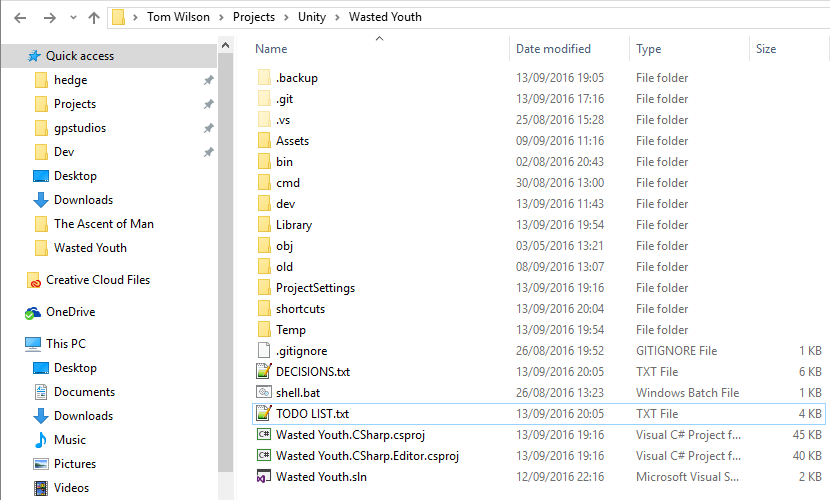Go up one folder level
Screen dimensions: 830x500
(x=94, y=17)
